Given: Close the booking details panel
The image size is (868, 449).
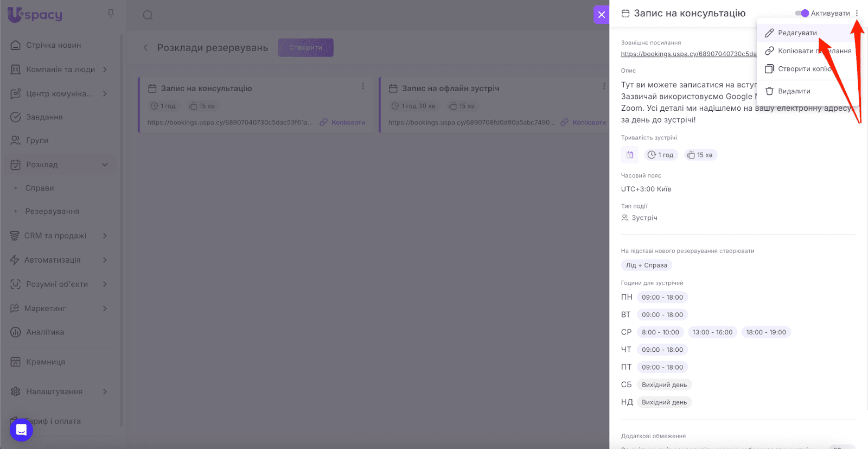Looking at the screenshot, I should pyautogui.click(x=601, y=15).
